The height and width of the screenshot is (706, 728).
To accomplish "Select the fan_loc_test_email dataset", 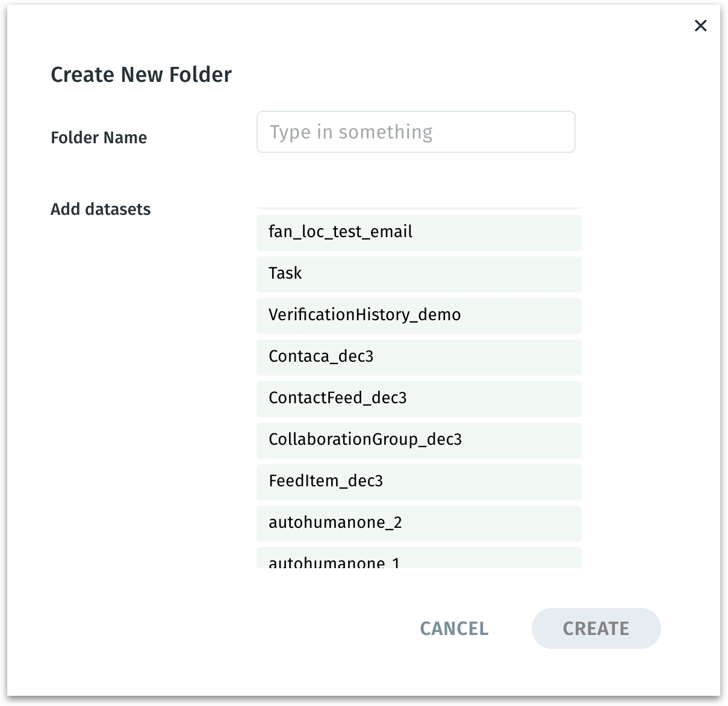I will coord(418,232).
